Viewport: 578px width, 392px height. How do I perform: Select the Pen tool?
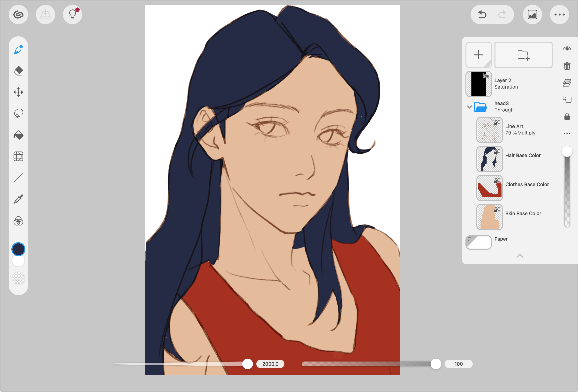pyautogui.click(x=18, y=49)
